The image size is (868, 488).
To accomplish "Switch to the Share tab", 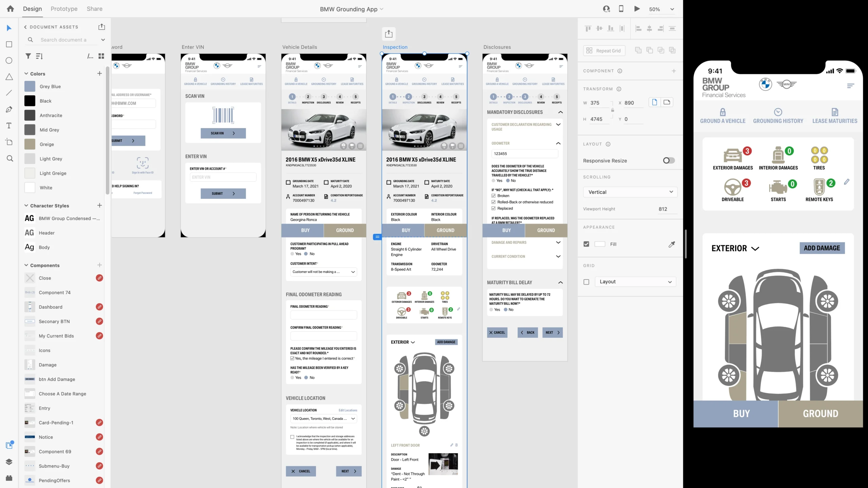I will [x=95, y=9].
